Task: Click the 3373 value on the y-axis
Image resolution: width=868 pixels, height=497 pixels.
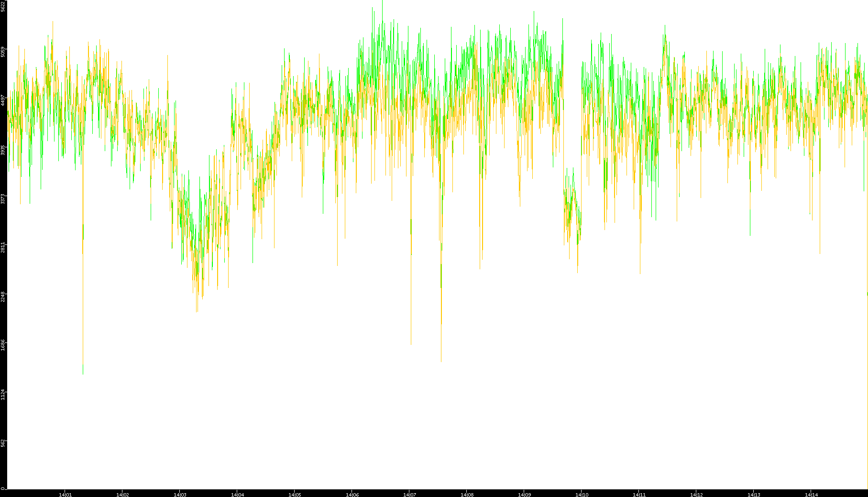Action: (x=3, y=198)
